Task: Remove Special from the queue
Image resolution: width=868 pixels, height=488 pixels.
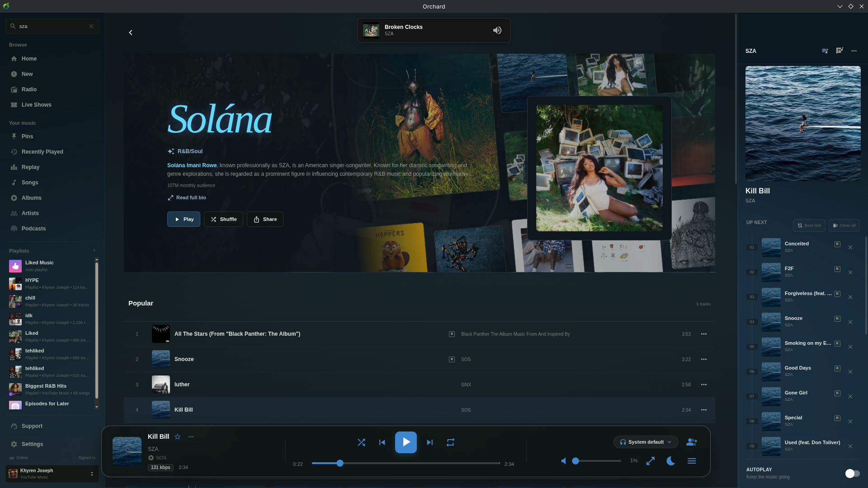Action: pyautogui.click(x=850, y=422)
